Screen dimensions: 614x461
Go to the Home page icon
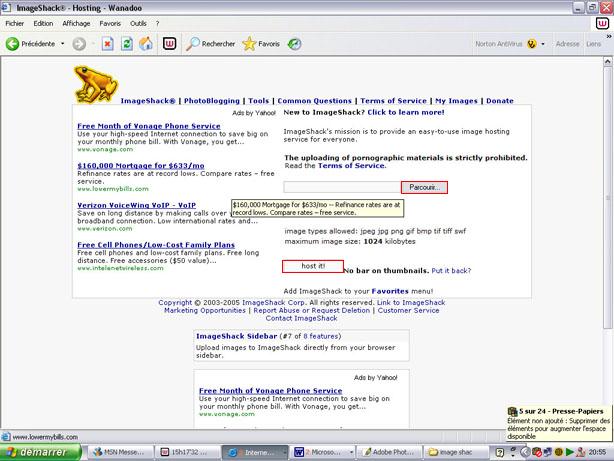[x=146, y=44]
